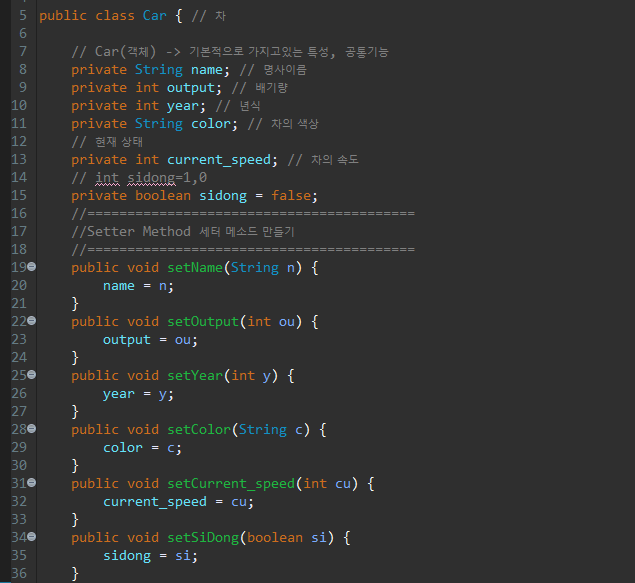Click 'year = y;' statement on line 26
Screen dimensions: 635x583
[x=139, y=394]
